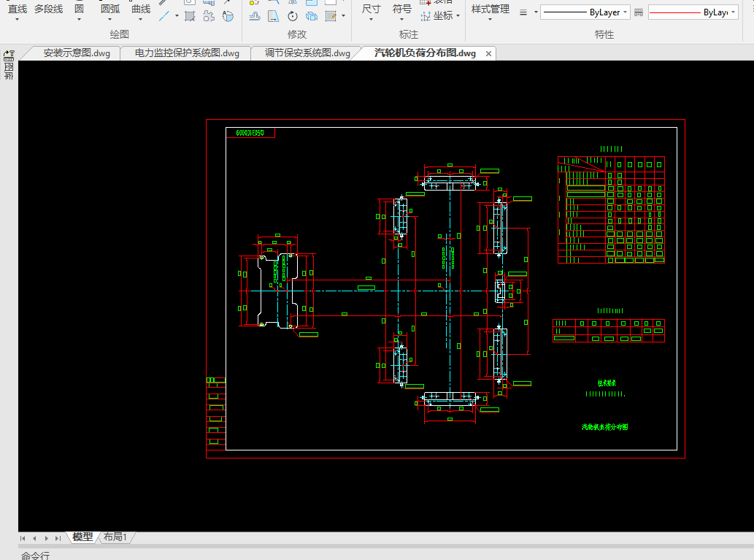Jump to last layout tab arrow
The height and width of the screenshot is (560, 754).
coord(58,538)
